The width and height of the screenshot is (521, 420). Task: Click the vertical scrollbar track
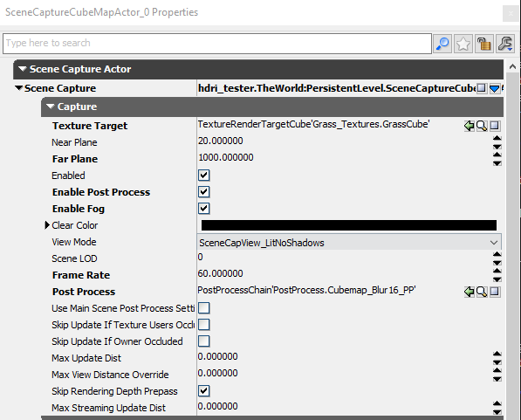pyautogui.click(x=512, y=246)
